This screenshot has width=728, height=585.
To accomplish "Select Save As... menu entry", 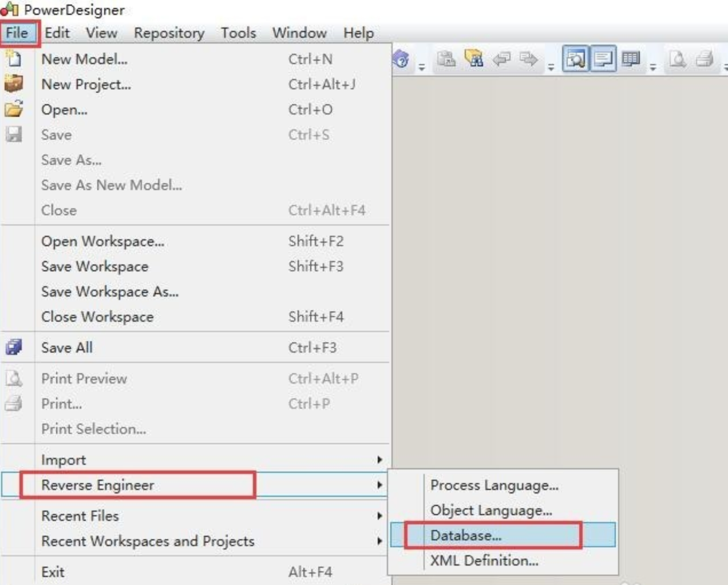I will pyautogui.click(x=195, y=160).
